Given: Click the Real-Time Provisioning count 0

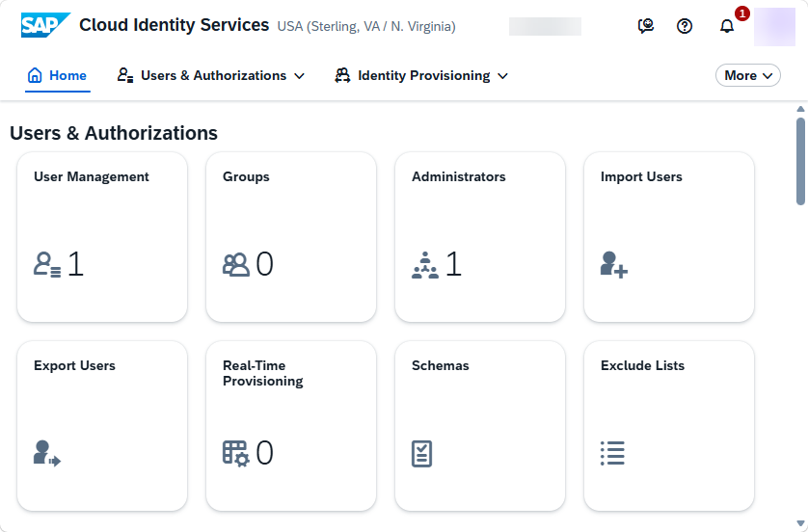Looking at the screenshot, I should (265, 453).
